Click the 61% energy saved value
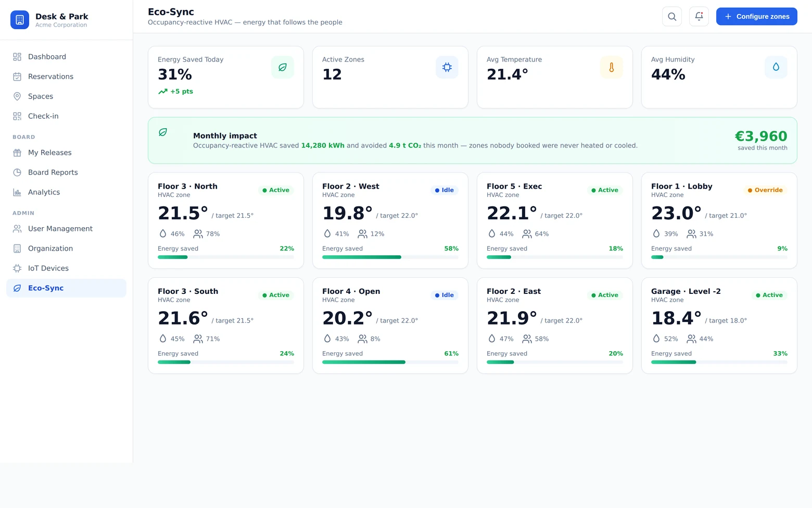This screenshot has height=508, width=812. [451, 353]
